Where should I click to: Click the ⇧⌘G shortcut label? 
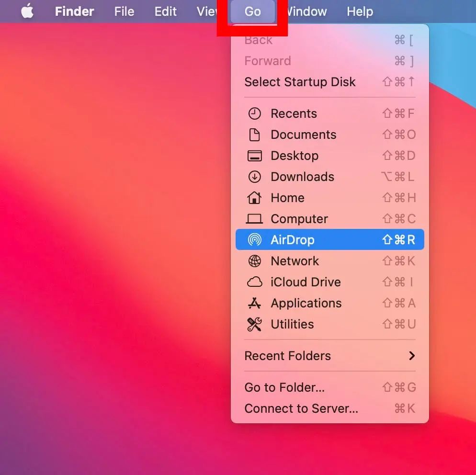[x=398, y=387]
